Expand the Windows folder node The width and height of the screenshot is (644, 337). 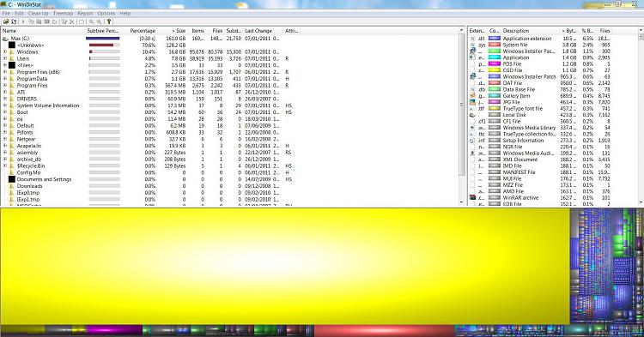pyautogui.click(x=5, y=52)
